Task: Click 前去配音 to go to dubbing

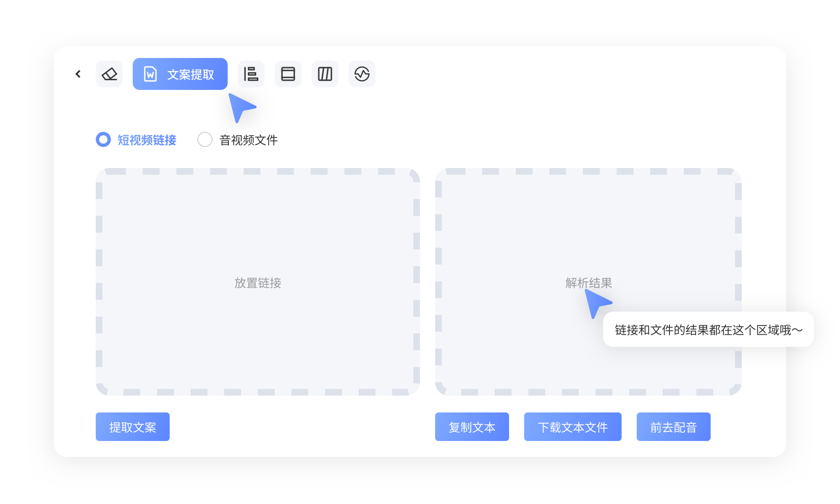Action: point(673,427)
